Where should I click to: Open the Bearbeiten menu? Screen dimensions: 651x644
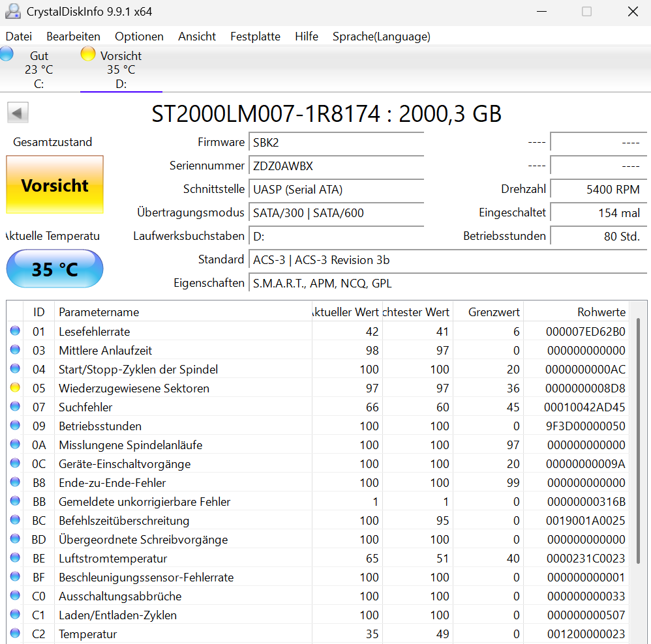tap(74, 37)
